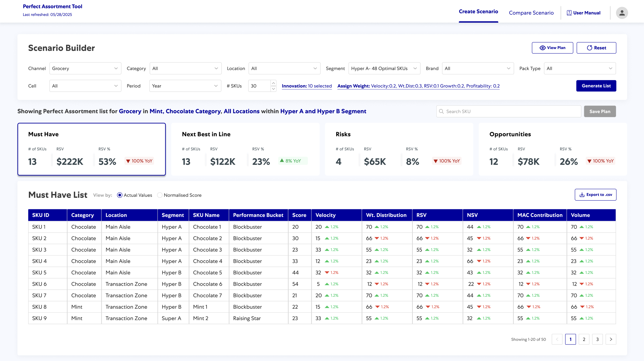Image resolution: width=644 pixels, height=361 pixels.
Task: Switch to the Compare Scenario tab
Action: [531, 13]
